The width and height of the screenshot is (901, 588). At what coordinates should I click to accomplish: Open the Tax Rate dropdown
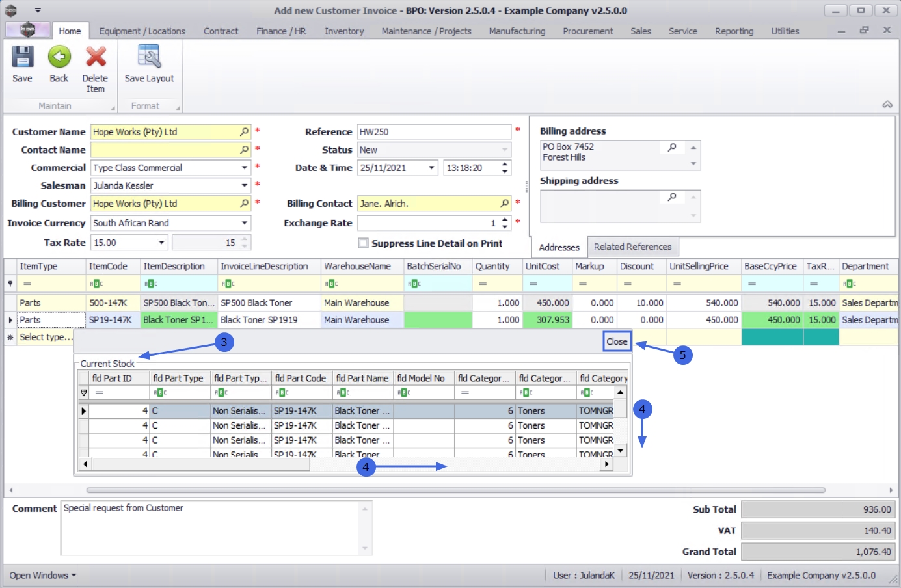[x=161, y=243]
